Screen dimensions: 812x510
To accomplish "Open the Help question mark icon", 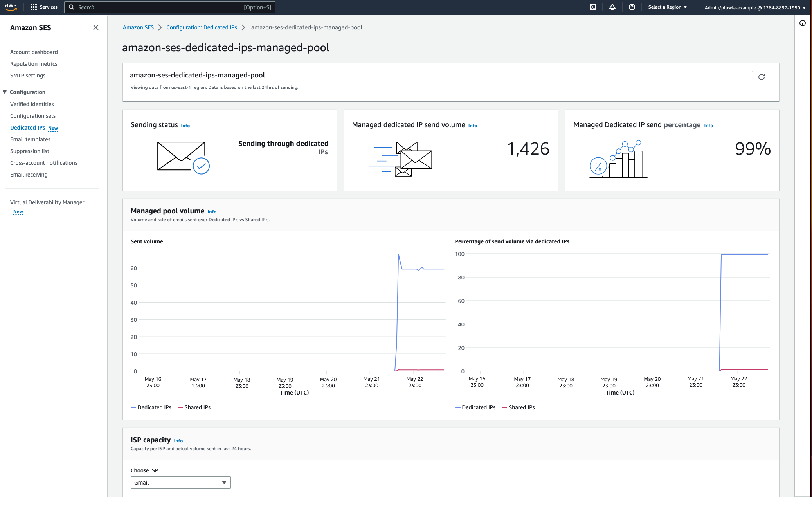I will [632, 7].
